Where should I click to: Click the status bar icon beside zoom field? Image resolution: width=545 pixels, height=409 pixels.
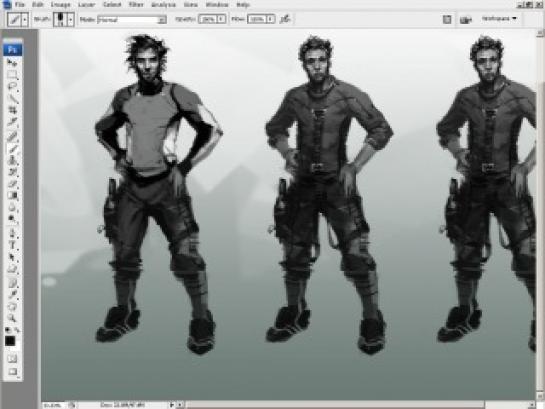(72, 405)
